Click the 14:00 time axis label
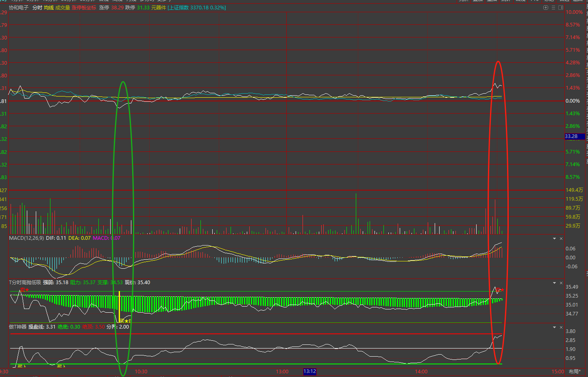The width and height of the screenshot is (588, 377). tap(421, 371)
